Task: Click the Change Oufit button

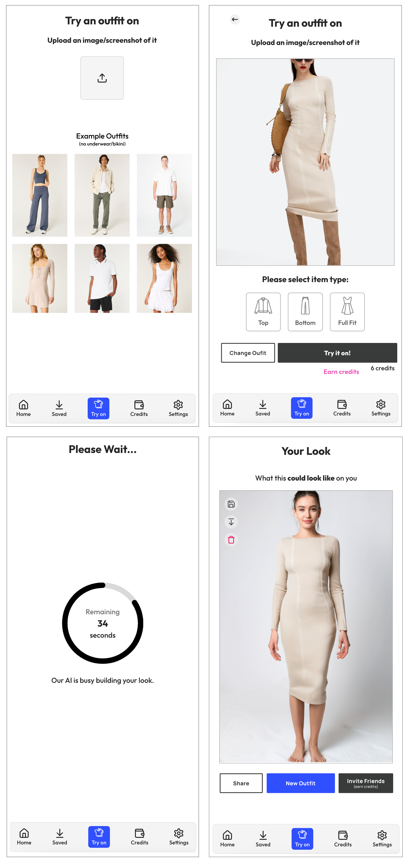Action: click(248, 353)
